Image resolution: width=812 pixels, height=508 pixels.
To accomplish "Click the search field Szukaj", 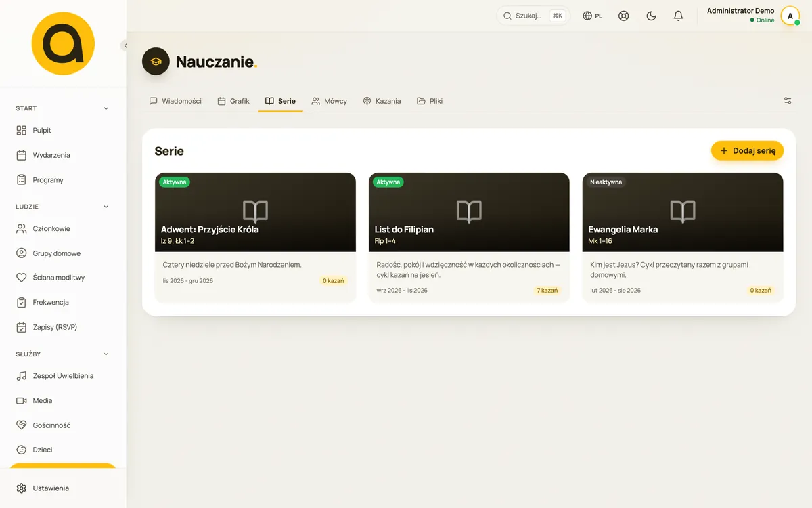I will click(533, 16).
